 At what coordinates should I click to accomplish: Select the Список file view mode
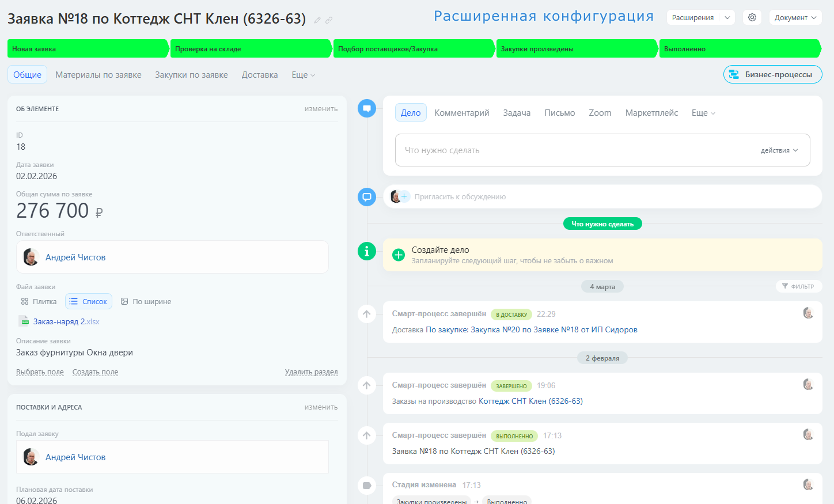[89, 301]
